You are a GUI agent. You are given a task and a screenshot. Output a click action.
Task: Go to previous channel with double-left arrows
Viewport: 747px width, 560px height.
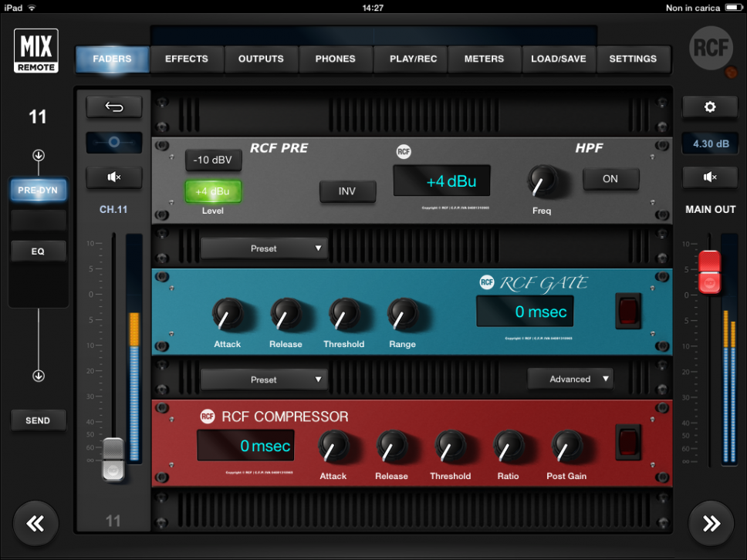click(35, 524)
